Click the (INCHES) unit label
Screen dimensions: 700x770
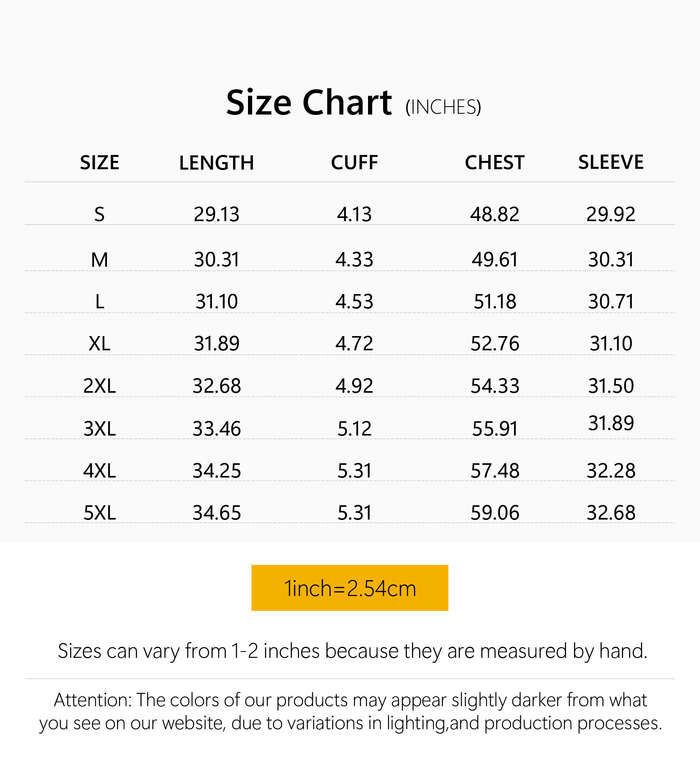coord(443,107)
